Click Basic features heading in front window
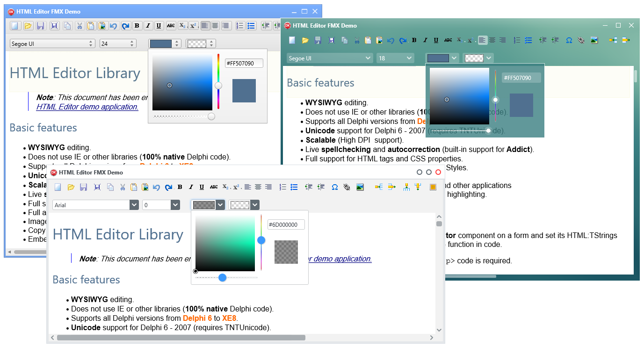 tap(87, 280)
